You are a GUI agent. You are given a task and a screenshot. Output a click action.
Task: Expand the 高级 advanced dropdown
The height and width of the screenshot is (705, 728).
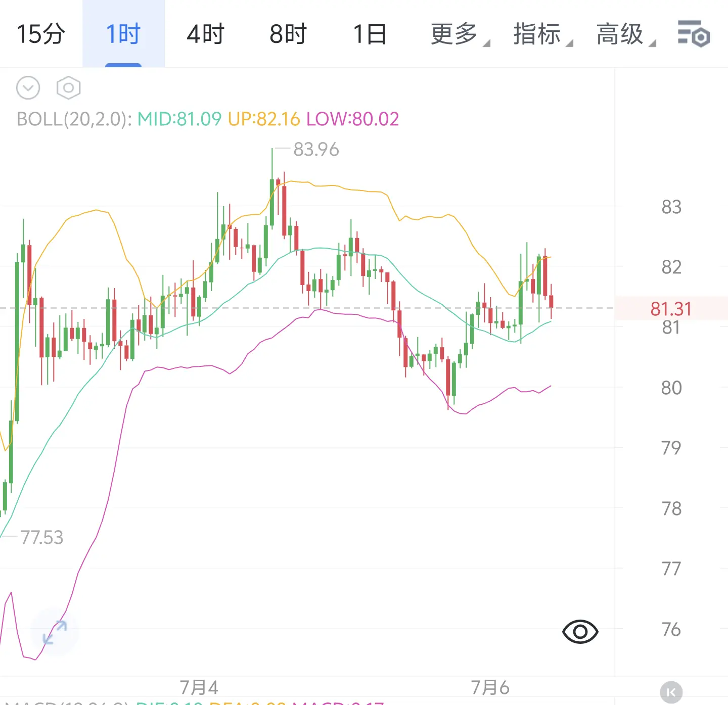pos(626,34)
